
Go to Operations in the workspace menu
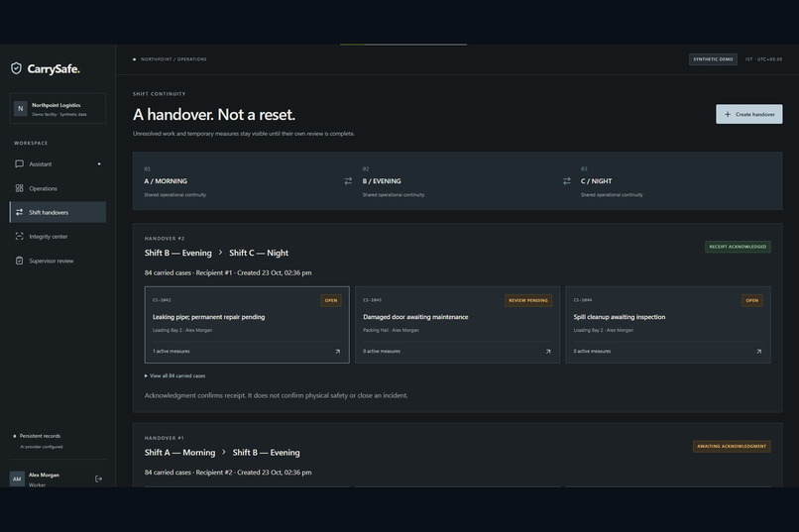point(57,188)
